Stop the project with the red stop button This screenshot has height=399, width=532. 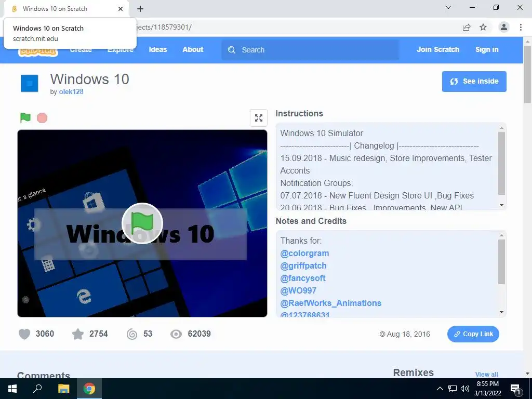42,118
